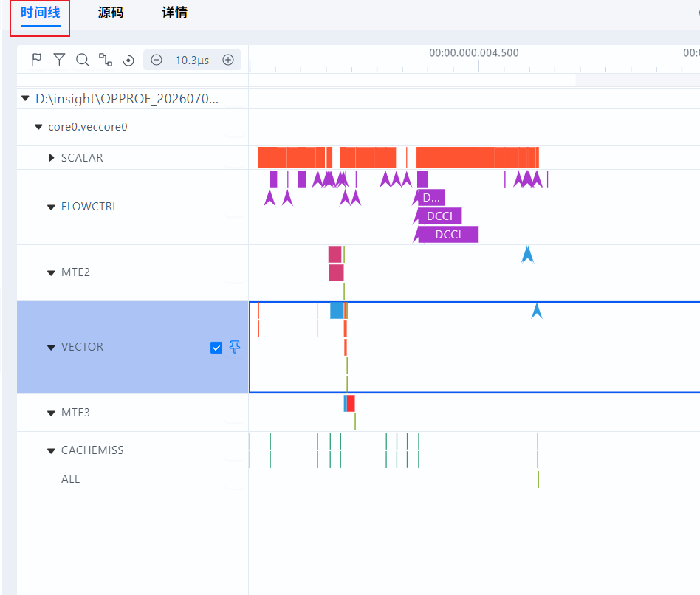Image resolution: width=700 pixels, height=595 pixels.
Task: Expand the SCALAR row
Action: (52, 157)
